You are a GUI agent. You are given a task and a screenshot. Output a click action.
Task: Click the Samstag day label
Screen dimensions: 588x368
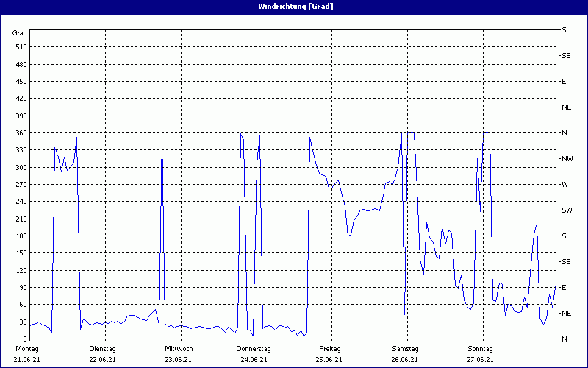pos(406,348)
